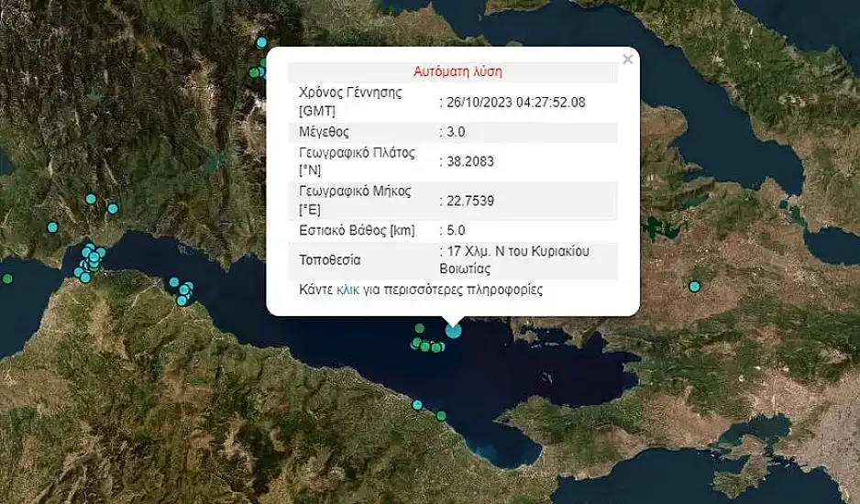
Task: Click green marker just left of popup's top corner
Action: point(254,72)
